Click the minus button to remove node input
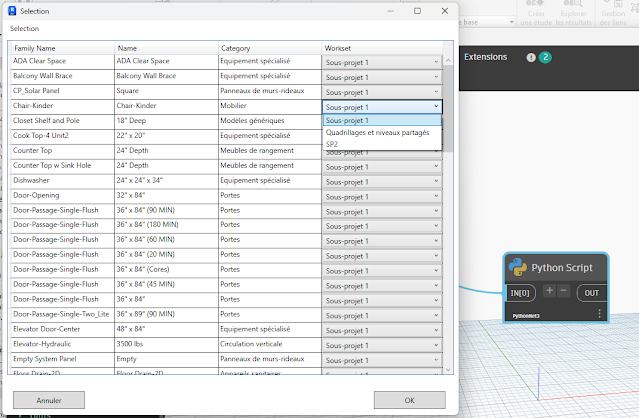639x418 pixels. (x=562, y=292)
